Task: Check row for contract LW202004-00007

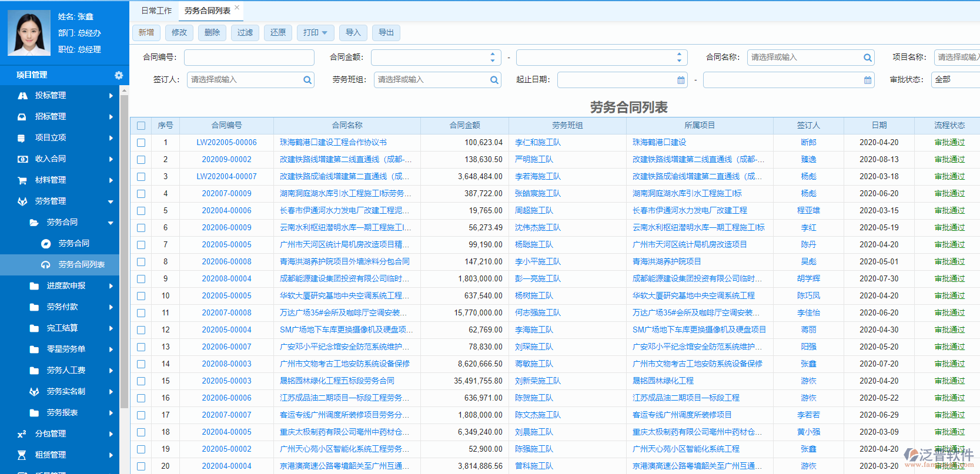Action: (x=141, y=177)
